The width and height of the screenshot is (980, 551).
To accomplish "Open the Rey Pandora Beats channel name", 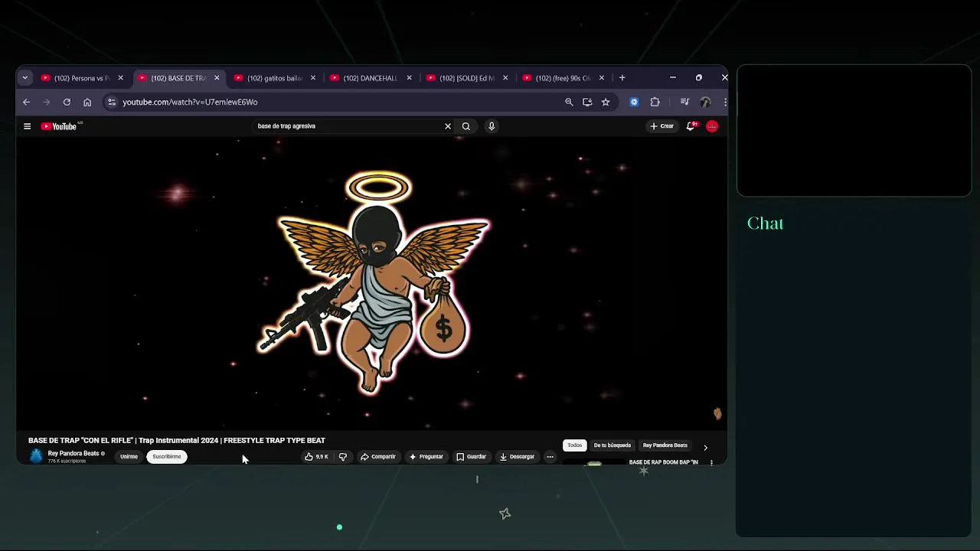I will 73,453.
